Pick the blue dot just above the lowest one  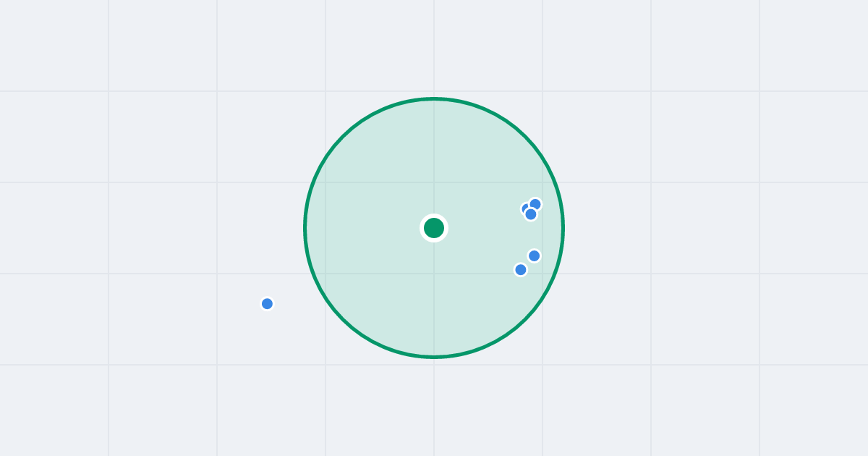[x=534, y=256]
